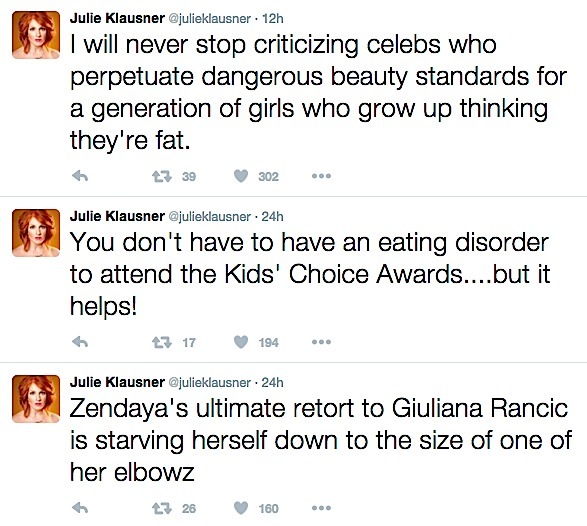Open more options on the Kids' Choice Awards tweet

[x=321, y=342]
